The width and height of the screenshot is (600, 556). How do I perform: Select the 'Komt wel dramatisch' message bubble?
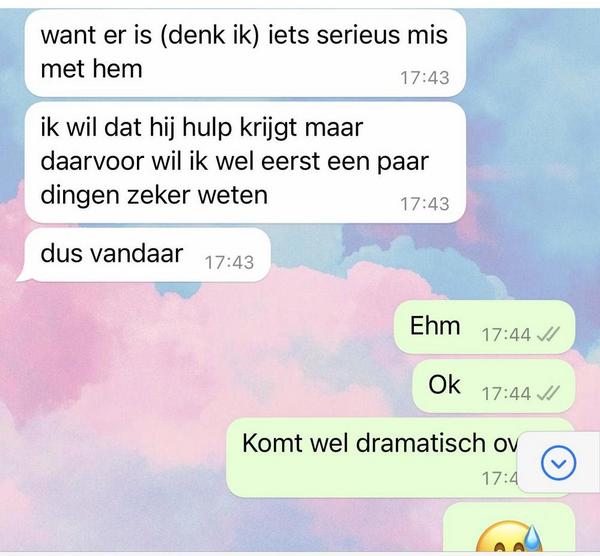[x=401, y=458]
